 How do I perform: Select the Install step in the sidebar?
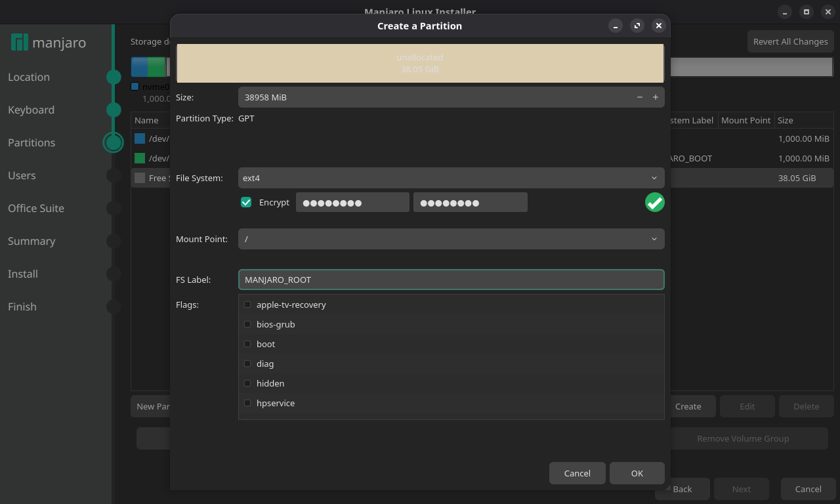tap(23, 274)
